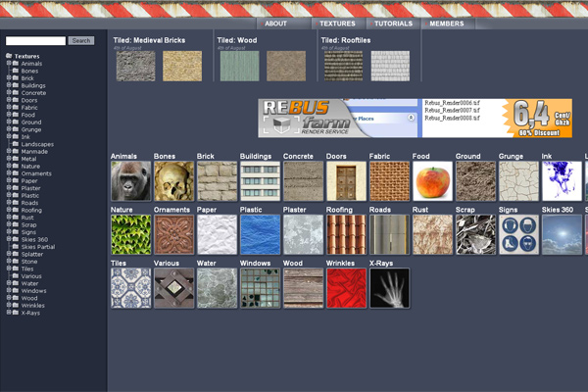This screenshot has height=392, width=588.
Task: Expand the Metal tree node
Action: [x=9, y=159]
